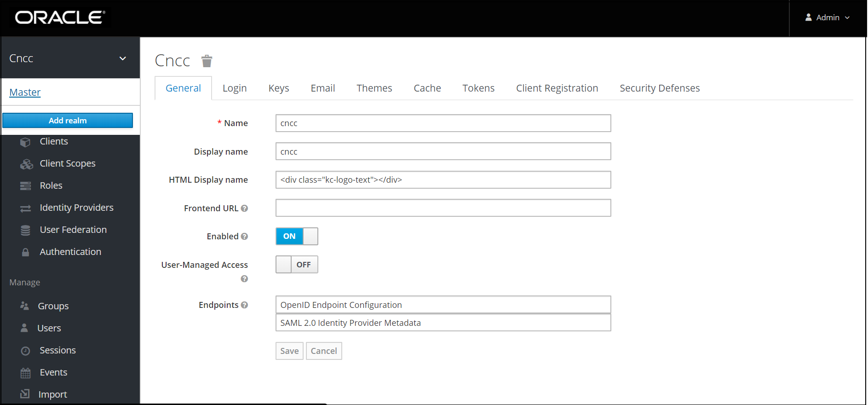Click the Cncc page heading
Screen dimensions: 868x405
click(172, 61)
